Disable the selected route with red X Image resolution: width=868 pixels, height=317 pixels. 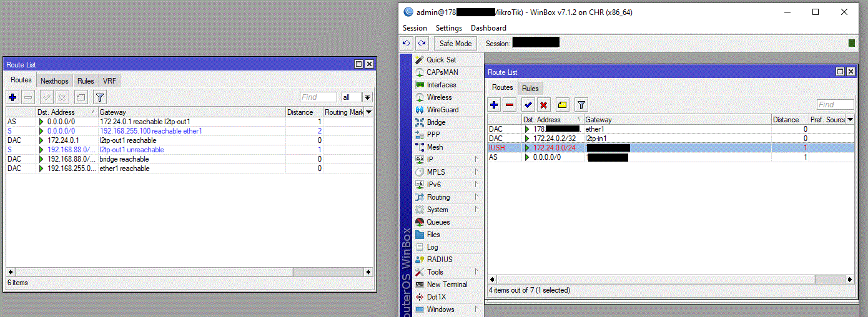click(544, 105)
